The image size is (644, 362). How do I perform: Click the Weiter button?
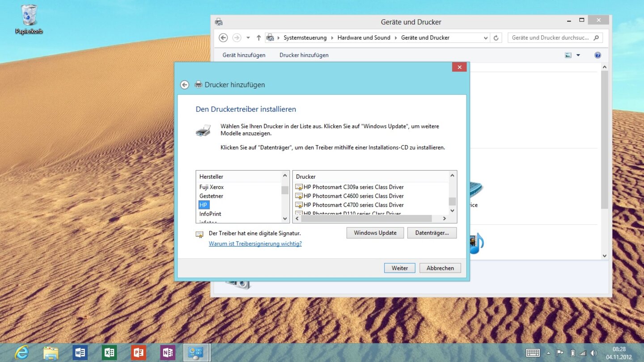point(400,268)
